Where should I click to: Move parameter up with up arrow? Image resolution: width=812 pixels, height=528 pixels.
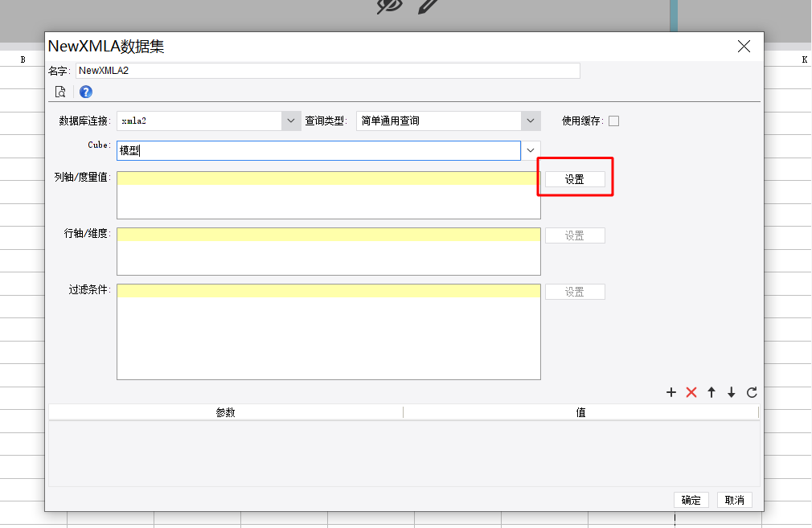[x=712, y=392]
